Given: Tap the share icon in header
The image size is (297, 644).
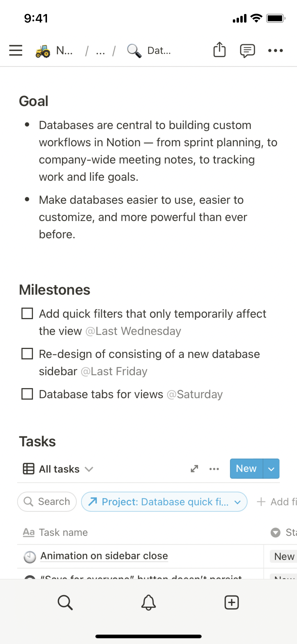Looking at the screenshot, I should tap(219, 50).
